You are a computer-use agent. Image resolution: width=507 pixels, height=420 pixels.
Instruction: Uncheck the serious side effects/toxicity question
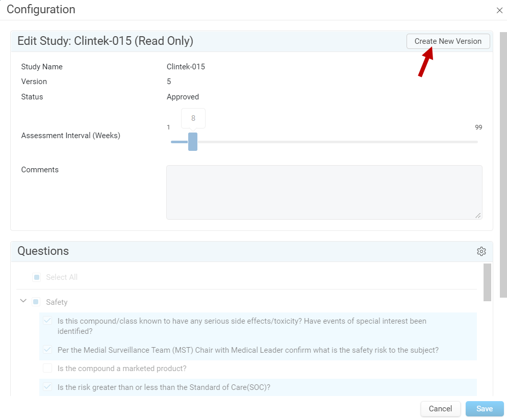[x=47, y=321]
